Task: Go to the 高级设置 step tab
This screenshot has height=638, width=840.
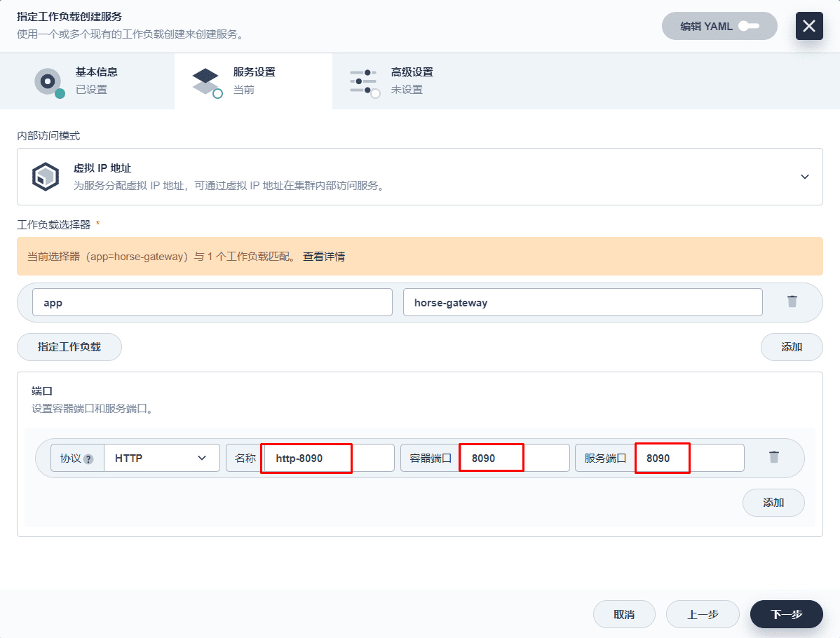Action: (x=411, y=81)
